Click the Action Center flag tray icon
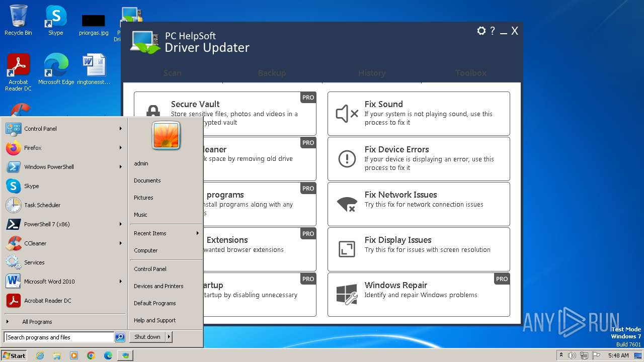The image size is (644, 362). (596, 355)
